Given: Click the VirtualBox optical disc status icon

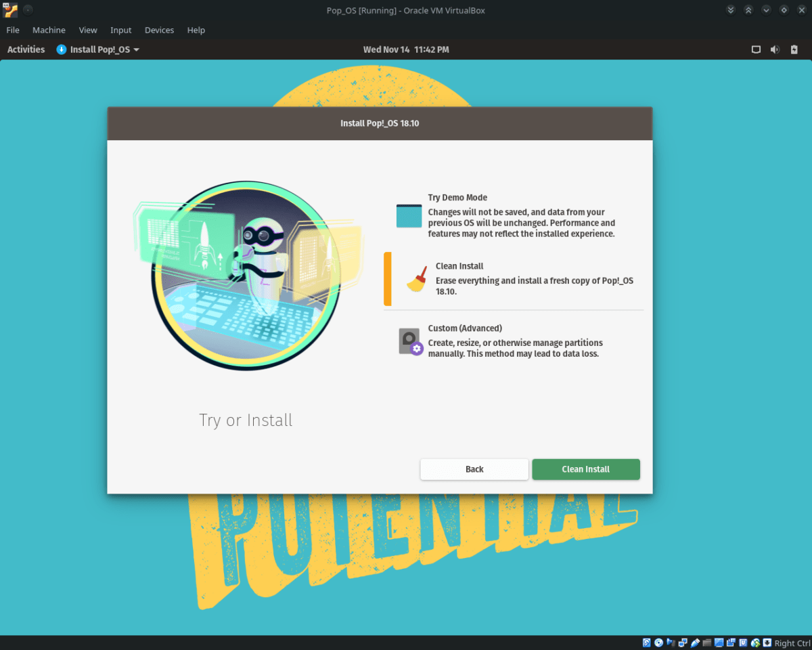Looking at the screenshot, I should point(658,643).
